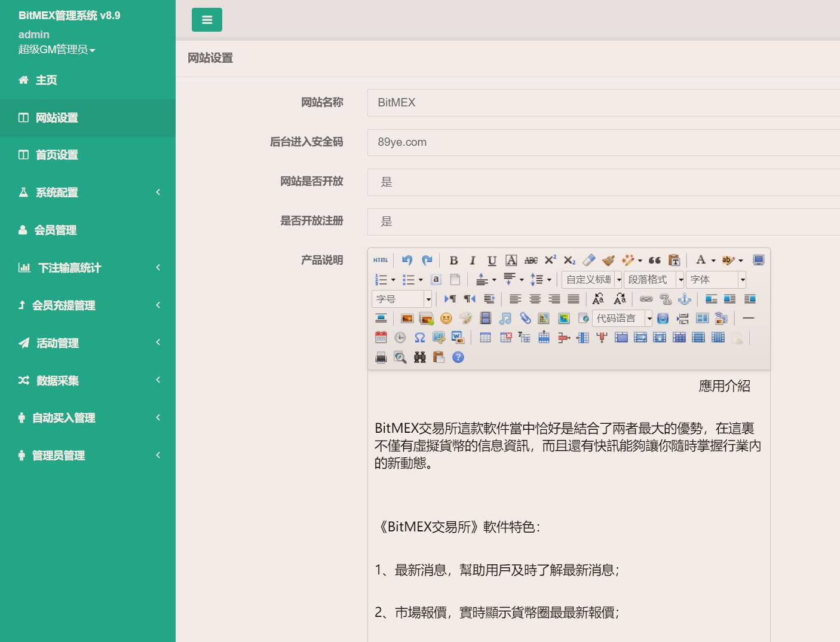Open the editor help question mark
840x642 pixels.
pyautogui.click(x=458, y=357)
